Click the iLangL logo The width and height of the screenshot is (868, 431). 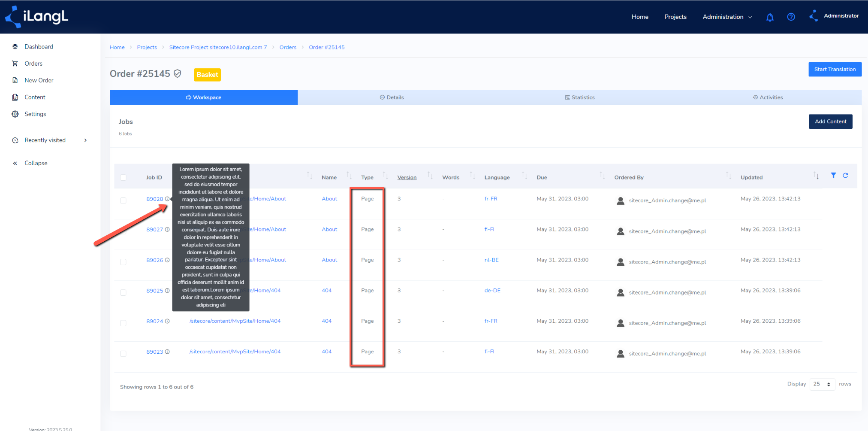36,17
